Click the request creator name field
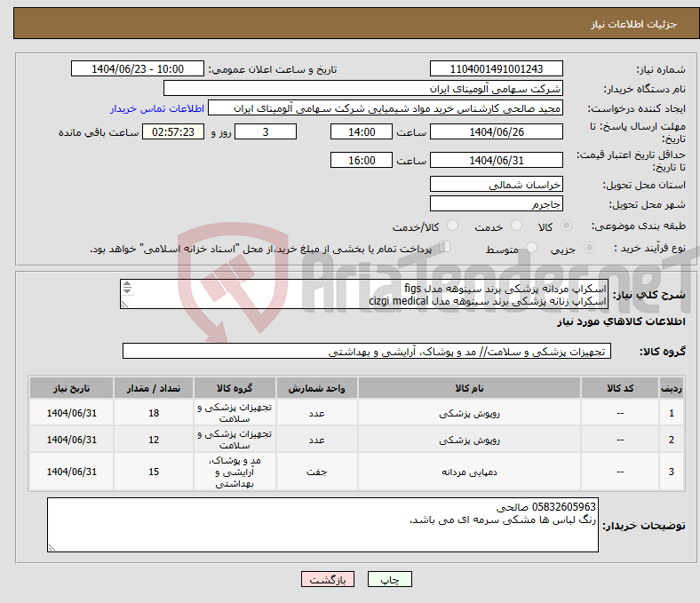Viewport: 700px width, 603px height. click(386, 108)
